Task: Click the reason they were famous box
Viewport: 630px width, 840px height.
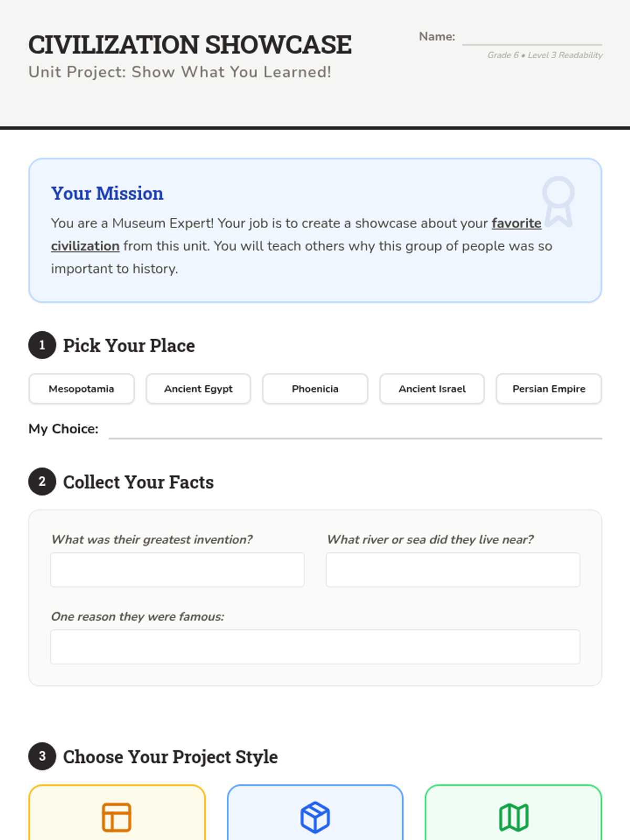Action: 315,647
